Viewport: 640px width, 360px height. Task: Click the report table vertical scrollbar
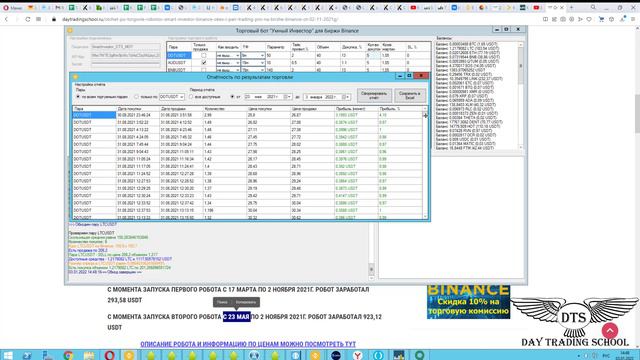pyautogui.click(x=425, y=163)
